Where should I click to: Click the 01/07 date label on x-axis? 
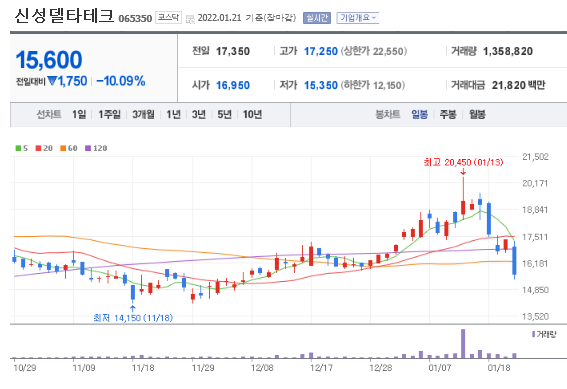(440, 368)
